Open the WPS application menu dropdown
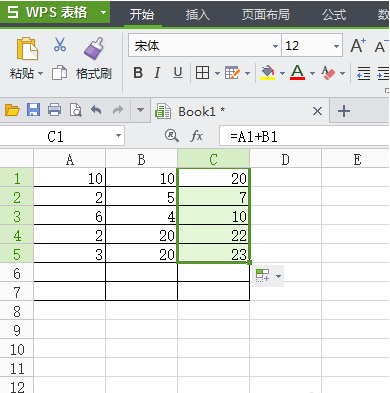This screenshot has width=390, height=393. pyautogui.click(x=103, y=13)
